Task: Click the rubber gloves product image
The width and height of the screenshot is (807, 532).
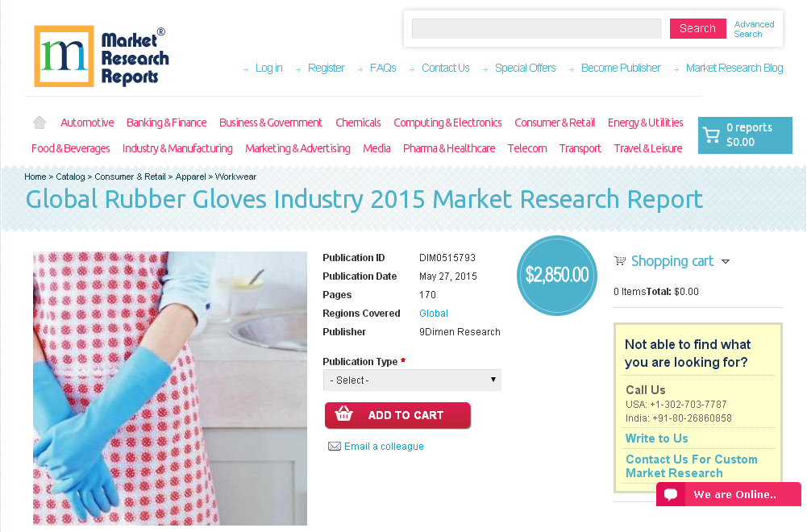Action: click(170, 389)
